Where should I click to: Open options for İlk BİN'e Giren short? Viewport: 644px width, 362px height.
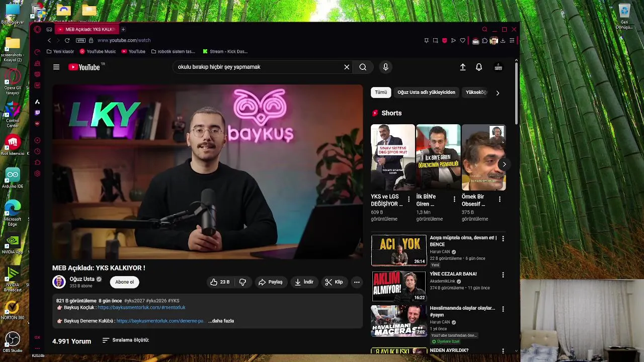click(454, 199)
